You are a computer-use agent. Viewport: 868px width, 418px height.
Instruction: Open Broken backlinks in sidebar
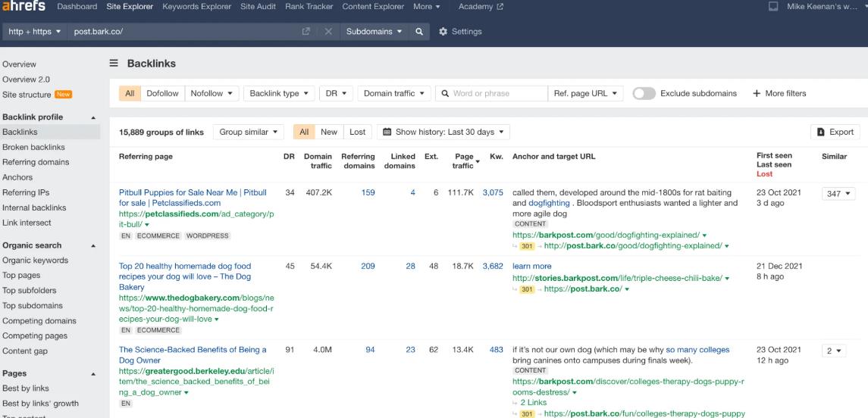click(33, 147)
